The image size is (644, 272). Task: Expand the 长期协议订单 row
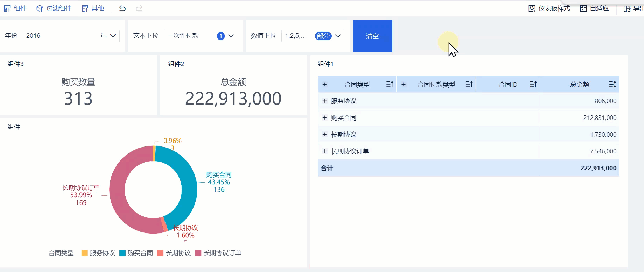(324, 151)
